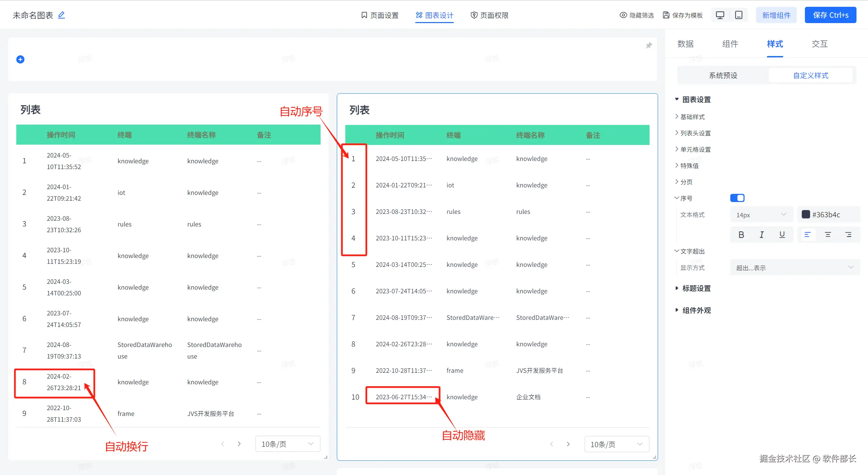Center-align the serial number text
The height and width of the screenshot is (475, 868).
(x=828, y=235)
